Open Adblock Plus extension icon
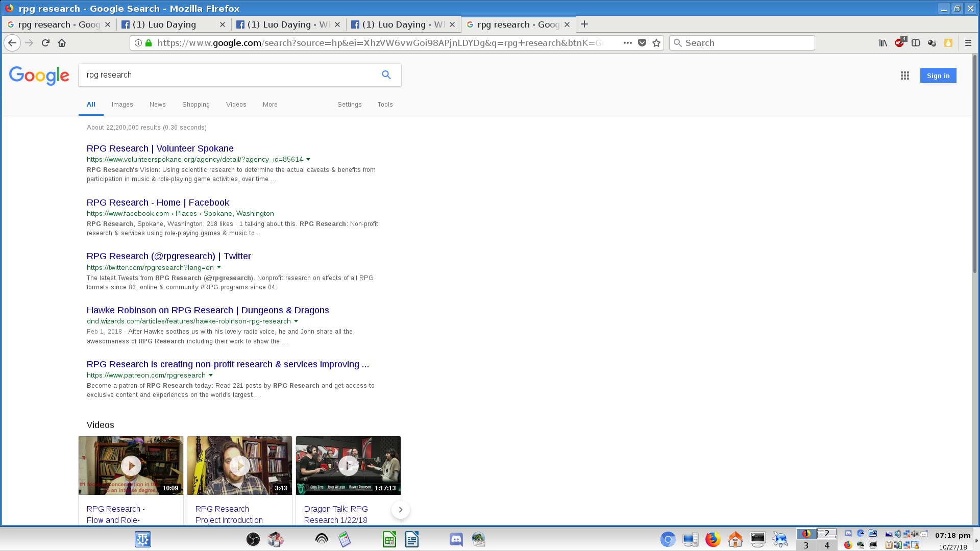This screenshot has height=551, width=980. [899, 43]
